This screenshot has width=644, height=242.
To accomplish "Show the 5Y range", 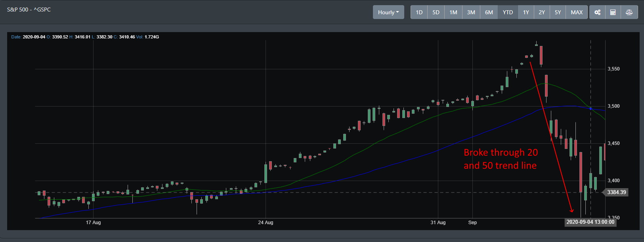I will pyautogui.click(x=558, y=12).
